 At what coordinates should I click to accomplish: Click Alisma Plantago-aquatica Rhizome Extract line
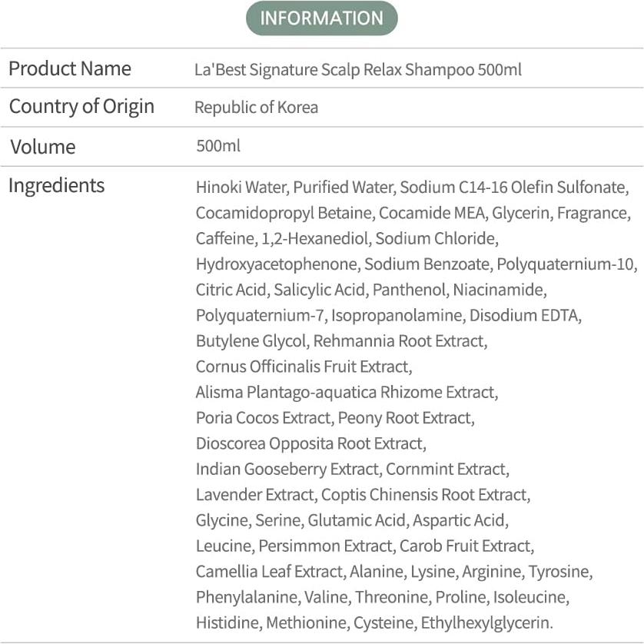point(347,392)
